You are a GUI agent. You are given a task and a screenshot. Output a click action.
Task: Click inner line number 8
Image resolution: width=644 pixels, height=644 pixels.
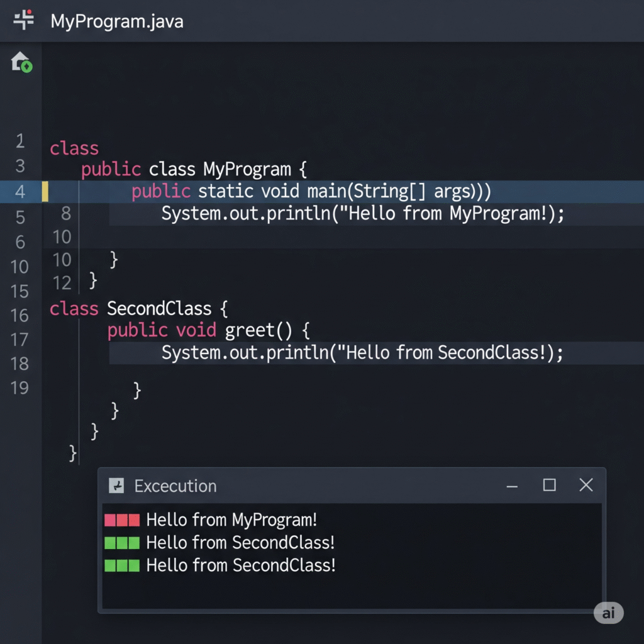click(x=65, y=214)
